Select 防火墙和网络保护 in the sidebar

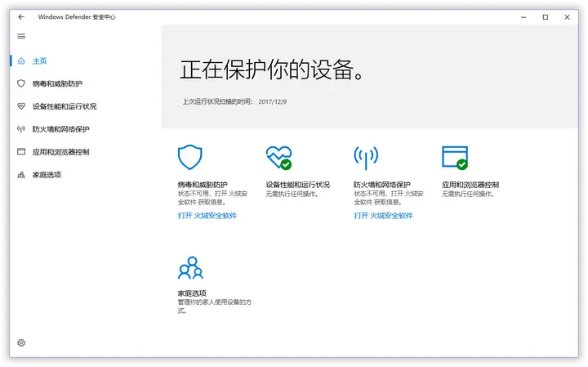point(60,129)
